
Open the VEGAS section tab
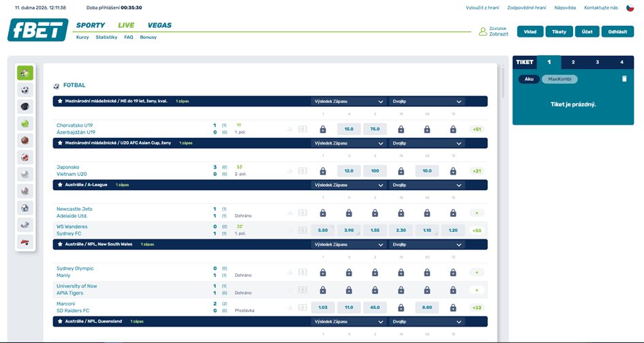(x=159, y=25)
